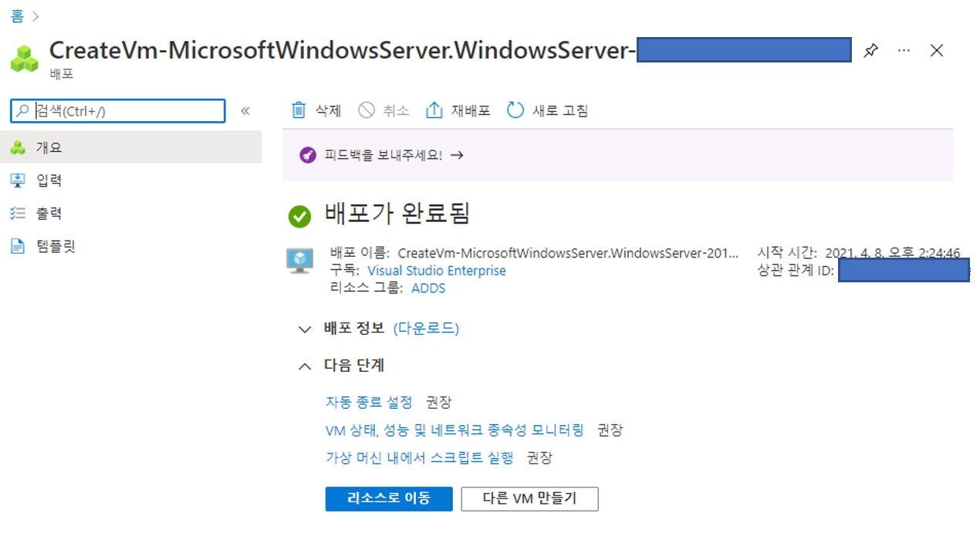
Task: Expand the 배포 정보 section chevron
Action: pos(305,329)
